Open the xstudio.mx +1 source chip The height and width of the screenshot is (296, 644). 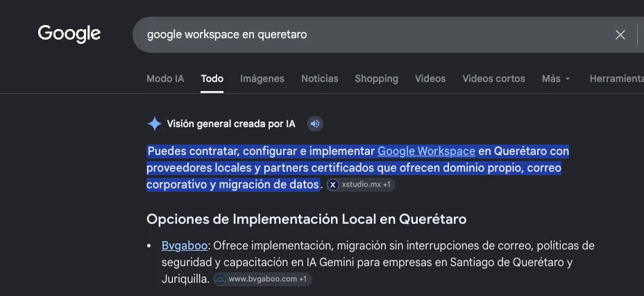361,185
